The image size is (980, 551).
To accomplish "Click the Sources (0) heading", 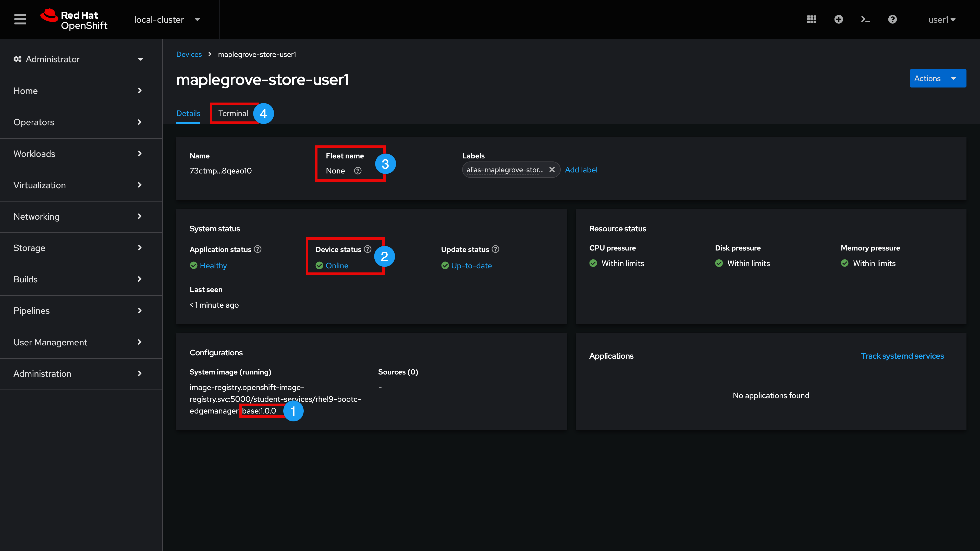I will pyautogui.click(x=398, y=372).
